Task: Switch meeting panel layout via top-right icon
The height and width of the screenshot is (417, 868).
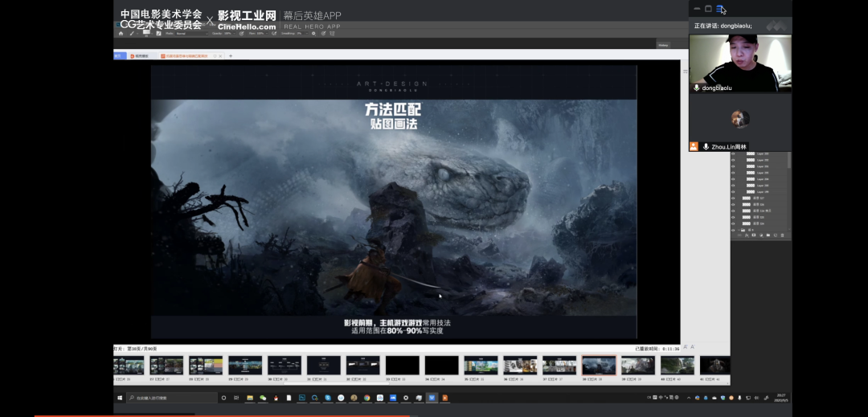Action: point(720,9)
